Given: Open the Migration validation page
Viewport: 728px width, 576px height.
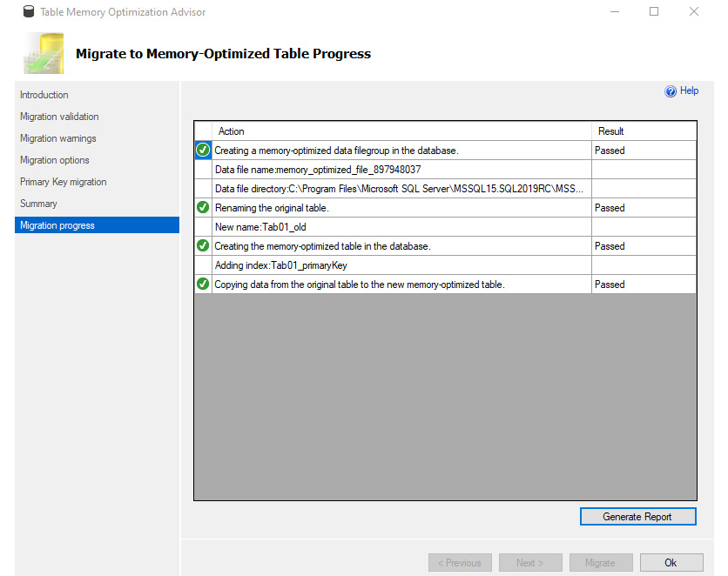Looking at the screenshot, I should pyautogui.click(x=59, y=117).
